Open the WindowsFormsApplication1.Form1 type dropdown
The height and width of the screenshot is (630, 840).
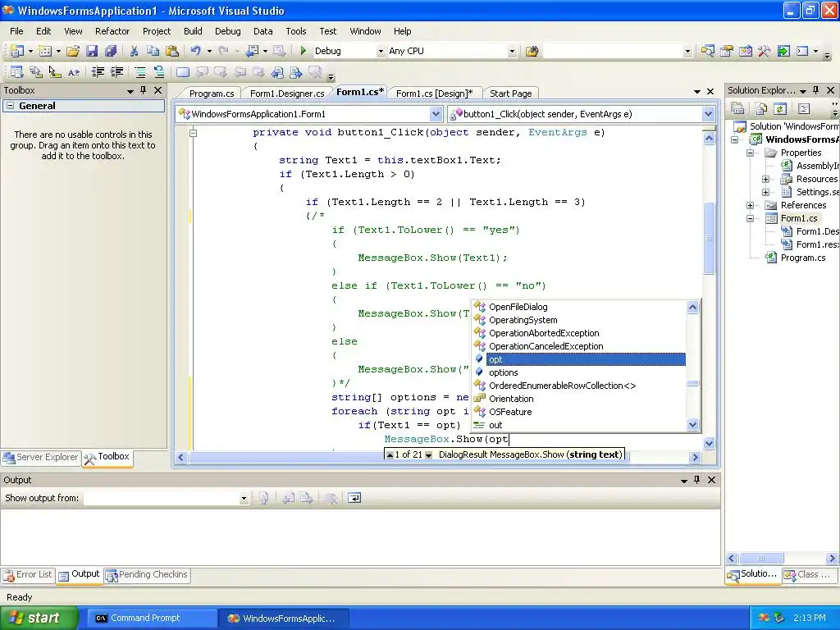pos(436,113)
